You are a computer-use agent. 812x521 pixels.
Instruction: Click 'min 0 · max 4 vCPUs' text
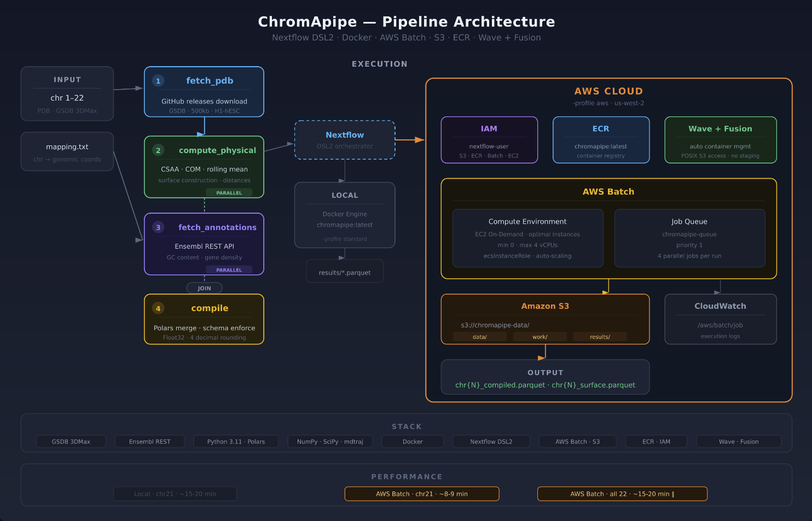(527, 245)
